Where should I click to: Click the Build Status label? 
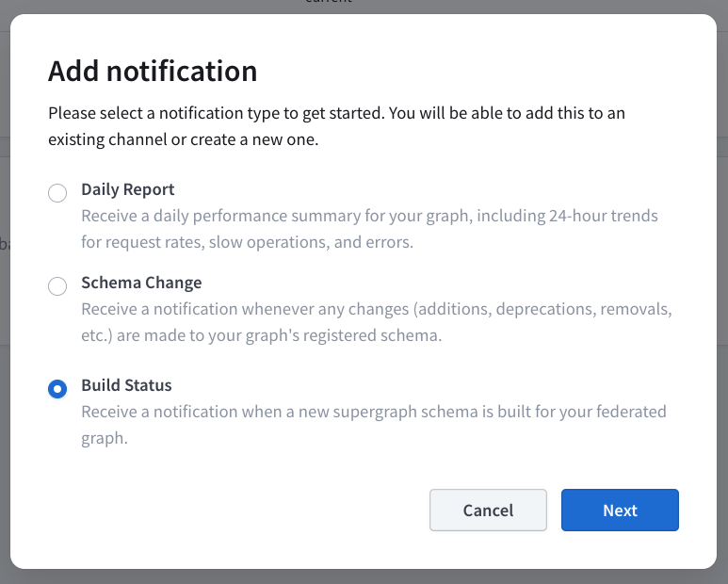point(126,385)
